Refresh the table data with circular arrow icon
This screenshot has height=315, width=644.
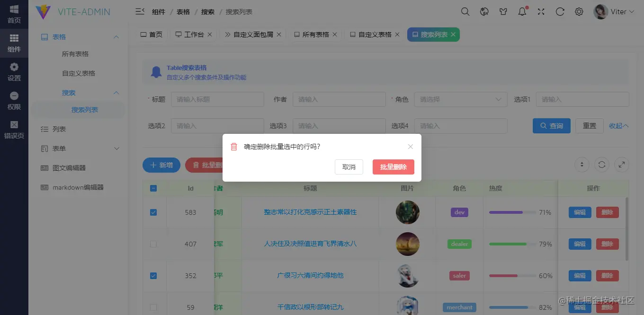coord(601,165)
